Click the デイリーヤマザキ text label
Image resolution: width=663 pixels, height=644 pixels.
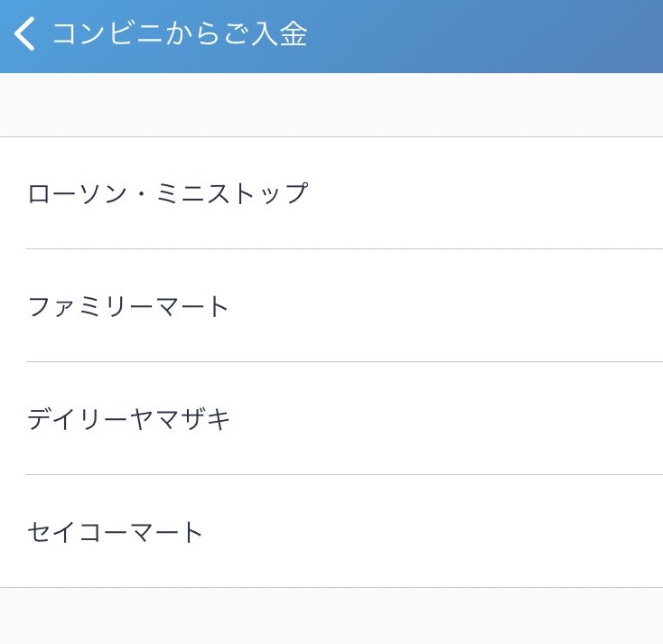point(128,419)
